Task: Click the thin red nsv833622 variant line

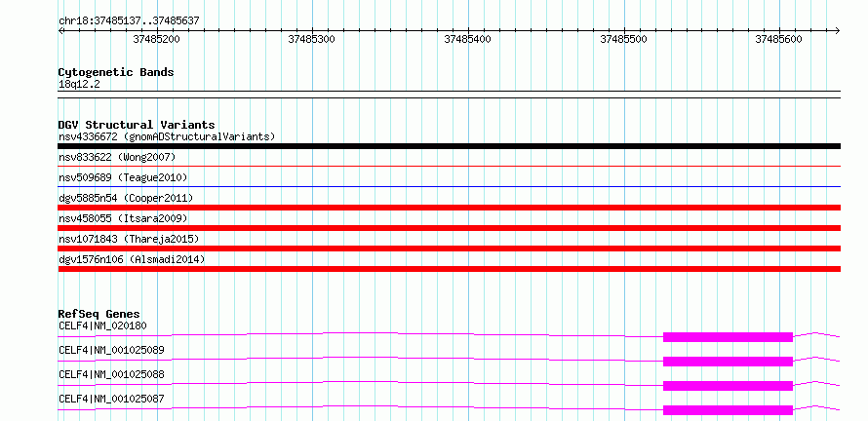Action: tap(449, 166)
